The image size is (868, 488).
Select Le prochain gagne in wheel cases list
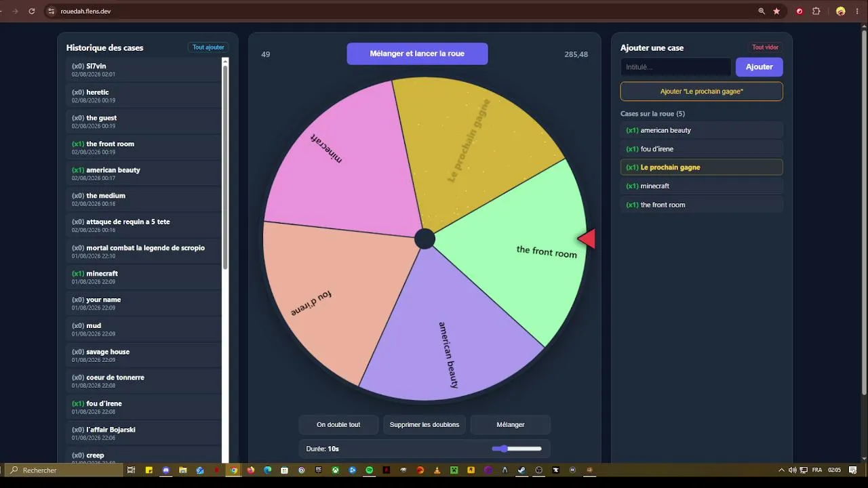pyautogui.click(x=701, y=167)
